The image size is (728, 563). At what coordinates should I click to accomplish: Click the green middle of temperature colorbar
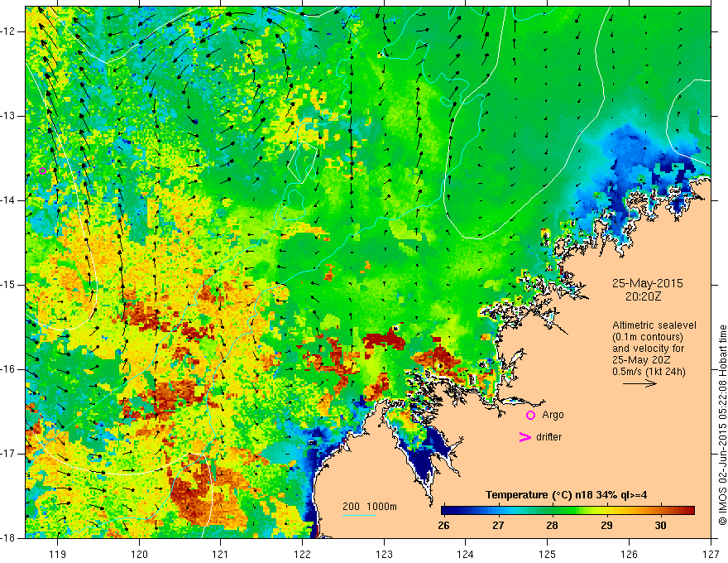(x=557, y=511)
